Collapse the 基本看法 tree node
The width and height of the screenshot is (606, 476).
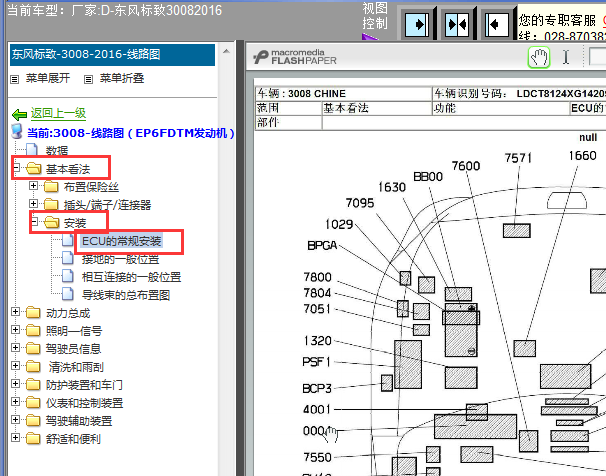pyautogui.click(x=16, y=168)
